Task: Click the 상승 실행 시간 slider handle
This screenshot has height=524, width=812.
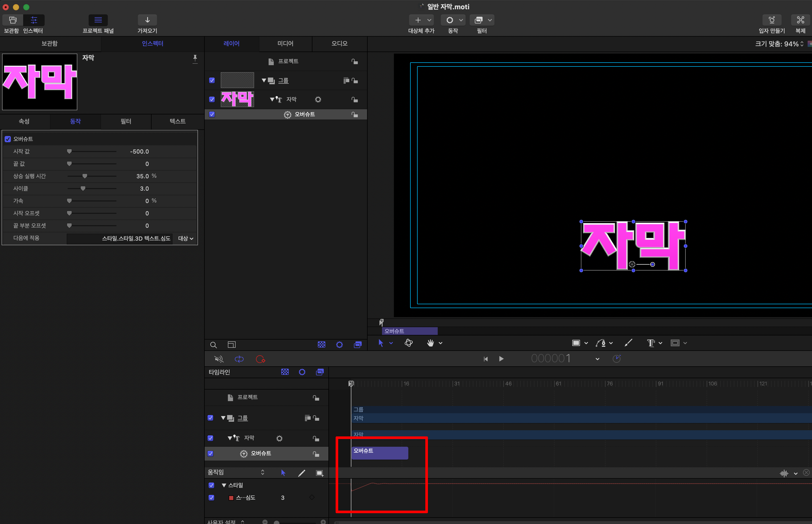Action: [x=85, y=176]
